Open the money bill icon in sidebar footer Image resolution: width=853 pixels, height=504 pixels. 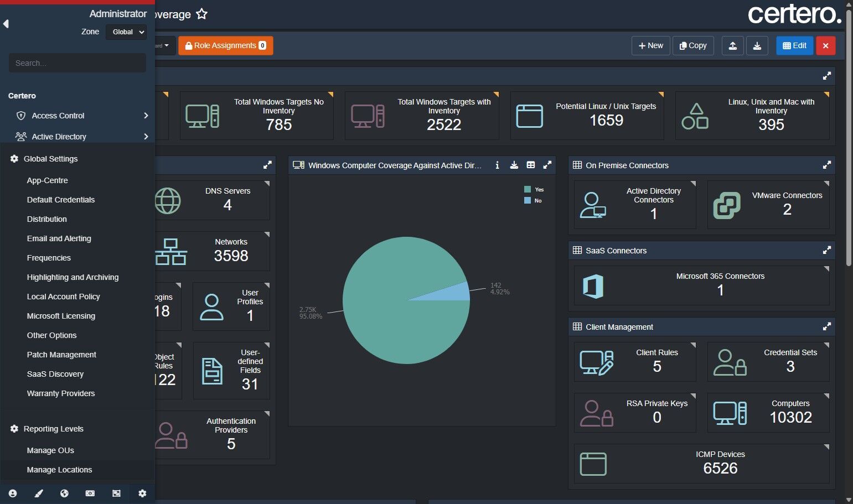point(90,493)
